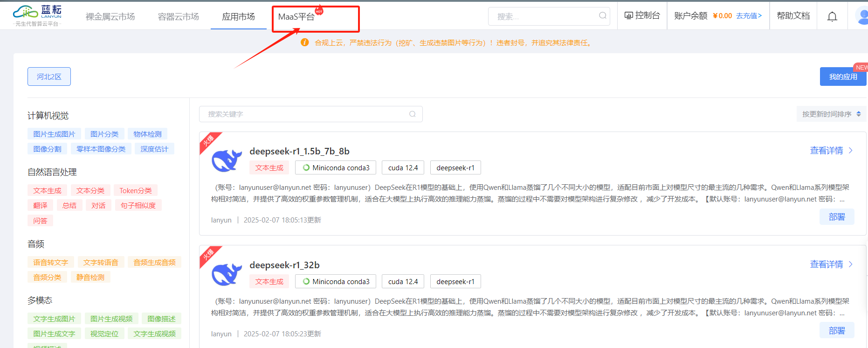Click 文本生成 tag on deepseek-r1_1.5b_7b_8b card
Image resolution: width=868 pixels, height=348 pixels.
point(269,167)
